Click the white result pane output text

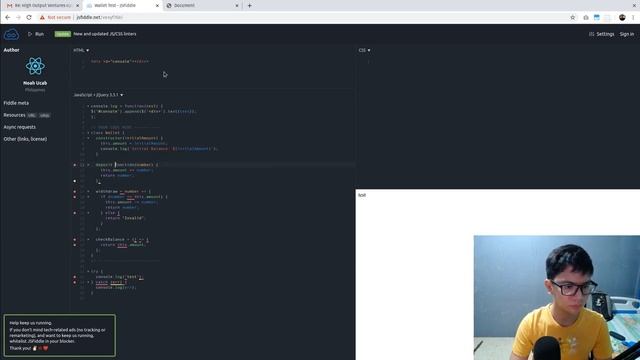(362, 195)
